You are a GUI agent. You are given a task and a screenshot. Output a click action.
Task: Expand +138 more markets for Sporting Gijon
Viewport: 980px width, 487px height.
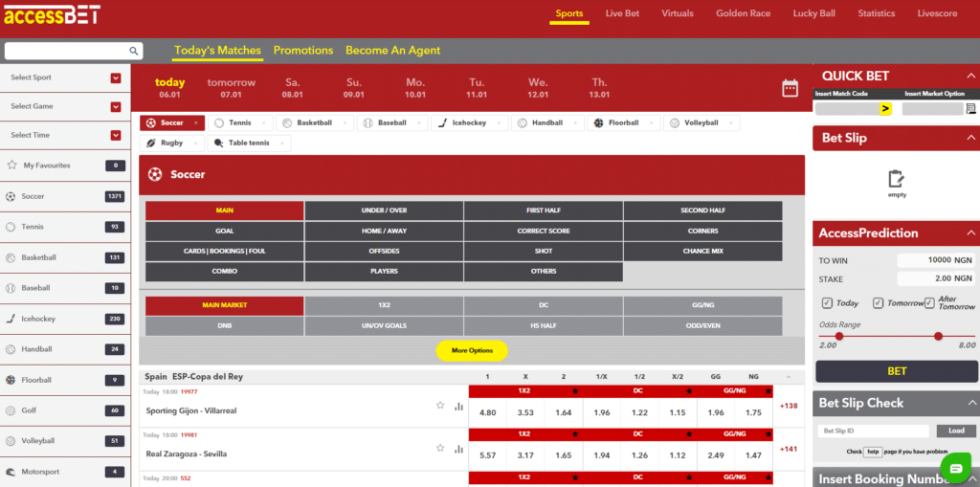pyautogui.click(x=789, y=406)
